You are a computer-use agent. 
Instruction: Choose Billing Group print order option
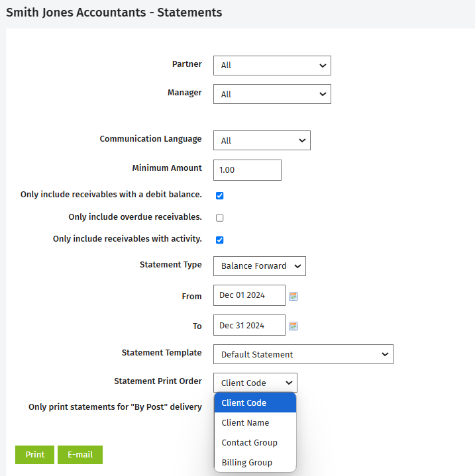[255, 462]
